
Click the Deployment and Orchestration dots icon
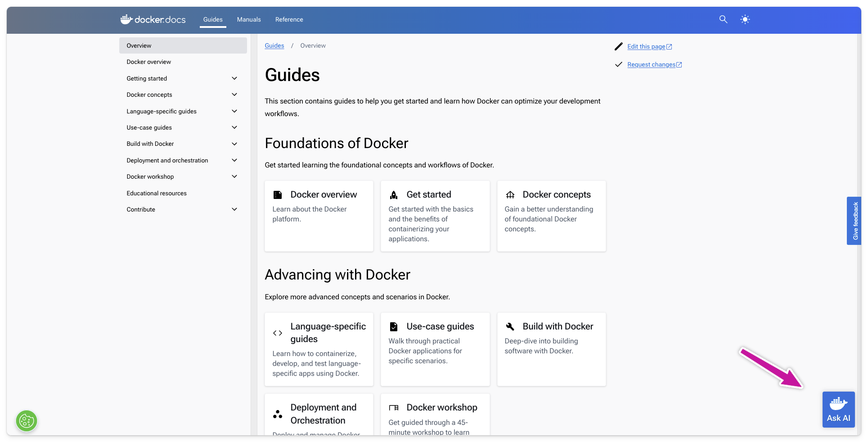[278, 414]
